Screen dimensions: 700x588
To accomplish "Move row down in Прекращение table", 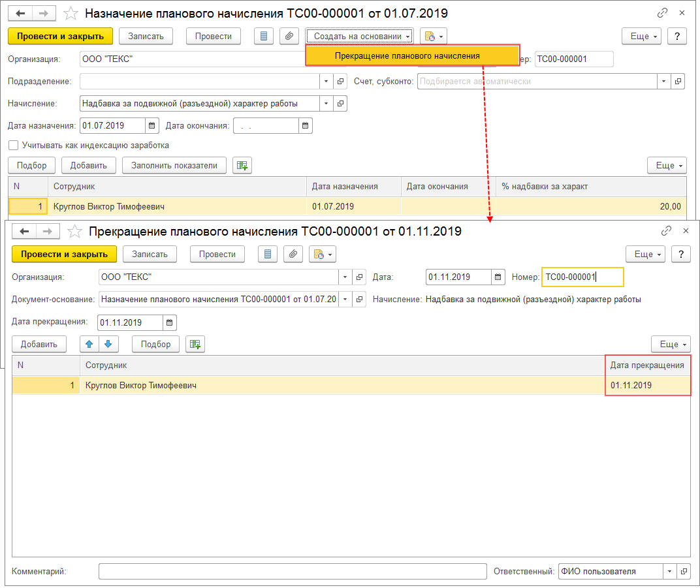I will pyautogui.click(x=108, y=344).
